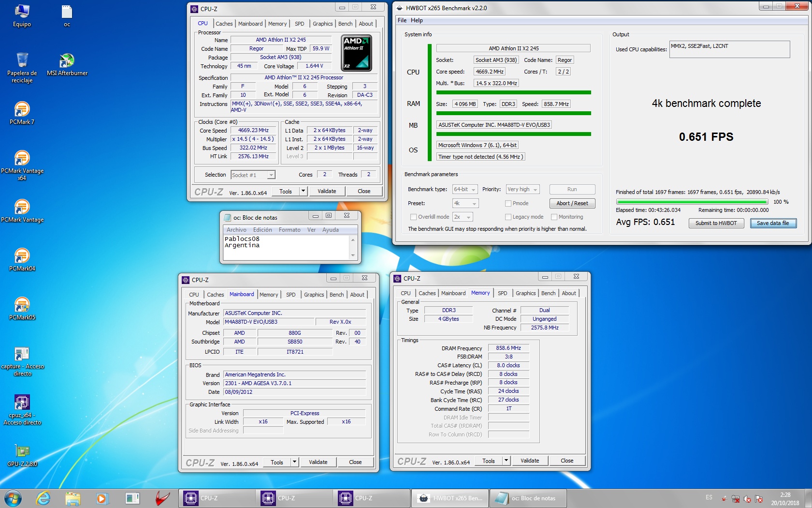Image resolution: width=812 pixels, height=508 pixels.
Task: Click the third CPU-Z taskbar button
Action: tap(372, 498)
